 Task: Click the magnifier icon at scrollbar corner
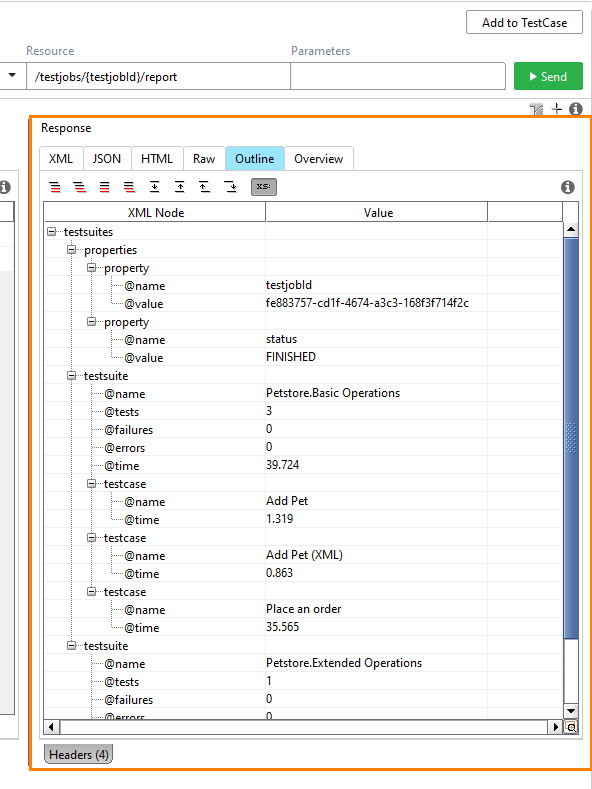click(571, 727)
